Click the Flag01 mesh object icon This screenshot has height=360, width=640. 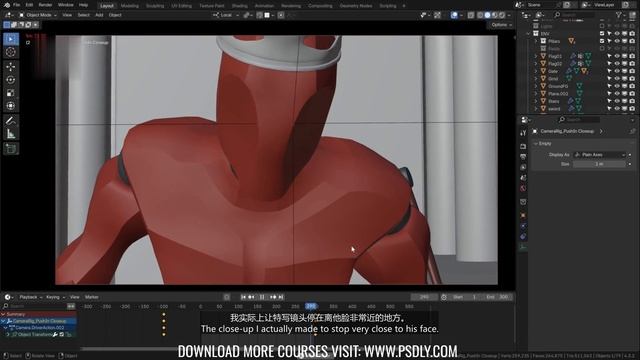543,56
